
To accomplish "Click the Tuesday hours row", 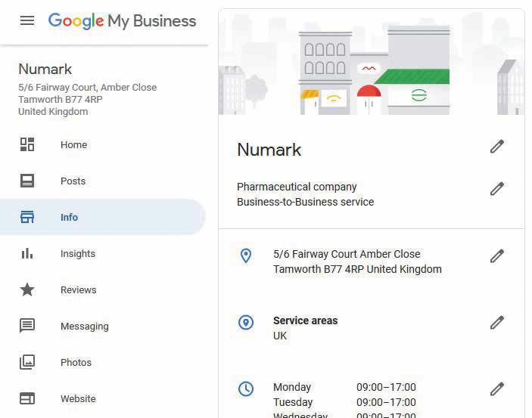I will pyautogui.click(x=345, y=402).
